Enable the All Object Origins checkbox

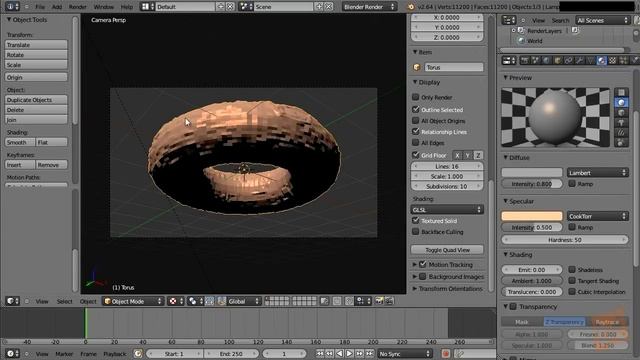pos(416,120)
